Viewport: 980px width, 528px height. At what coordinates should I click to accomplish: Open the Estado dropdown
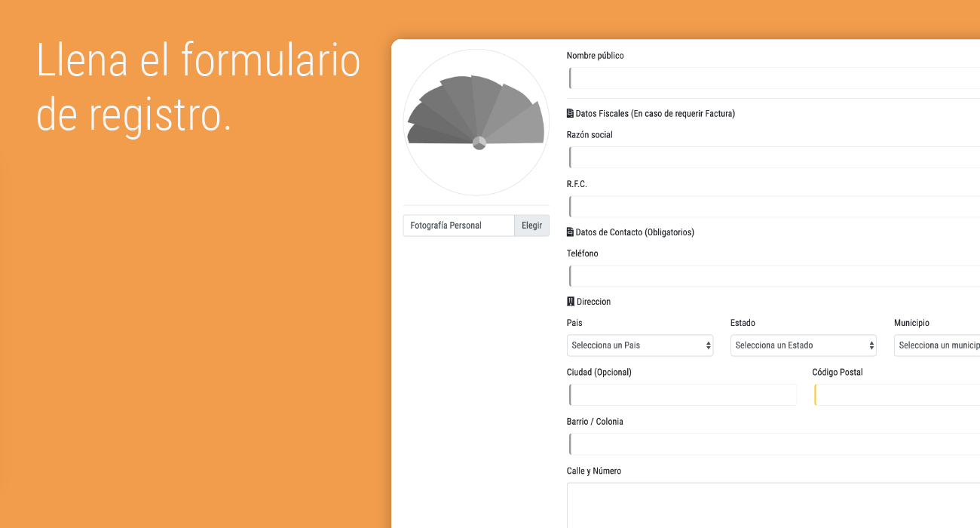(x=804, y=345)
